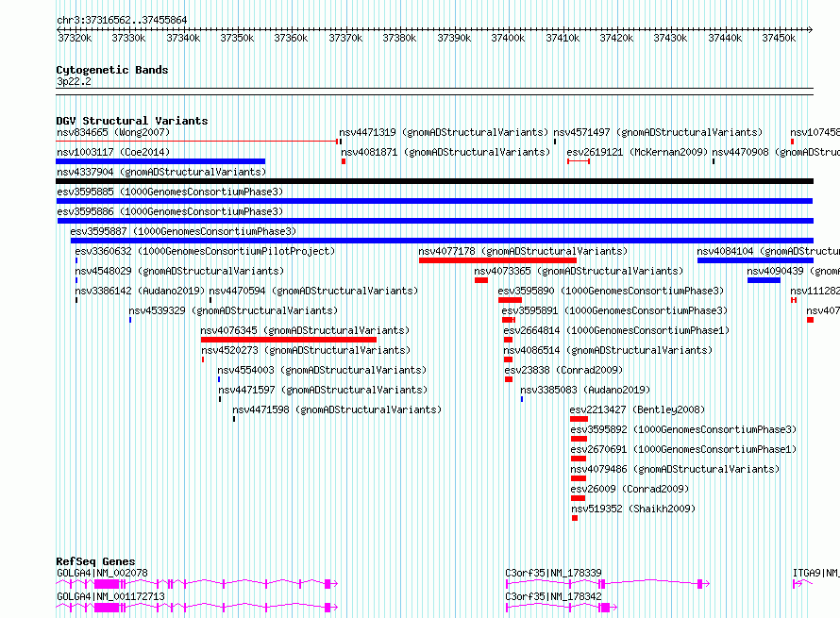
Task: Open the GOLGA4|NM_002078 gene label
Action: pos(102,573)
